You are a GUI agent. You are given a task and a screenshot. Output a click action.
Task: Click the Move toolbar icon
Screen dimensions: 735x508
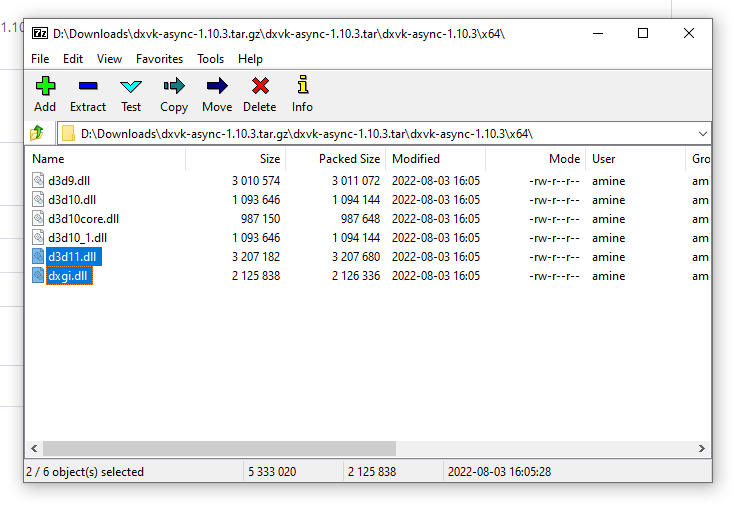[x=217, y=87]
